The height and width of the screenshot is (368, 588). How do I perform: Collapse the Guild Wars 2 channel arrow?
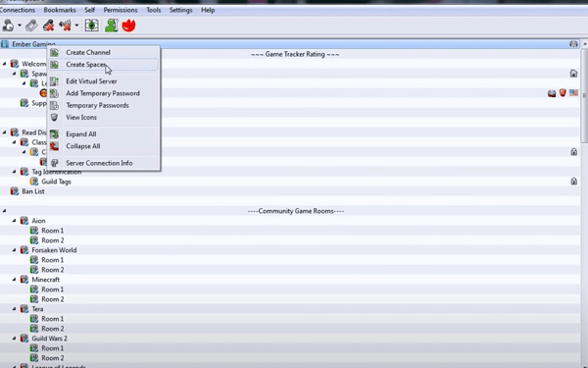click(x=15, y=339)
